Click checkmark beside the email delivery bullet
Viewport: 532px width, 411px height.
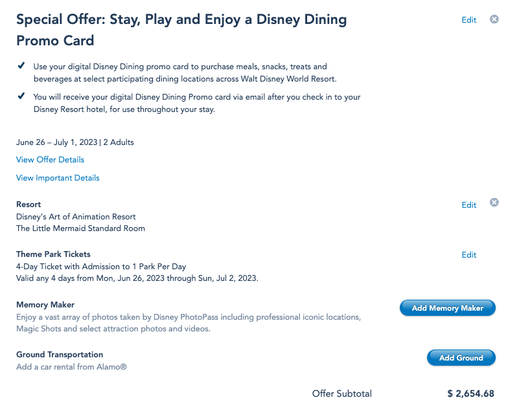coord(21,96)
